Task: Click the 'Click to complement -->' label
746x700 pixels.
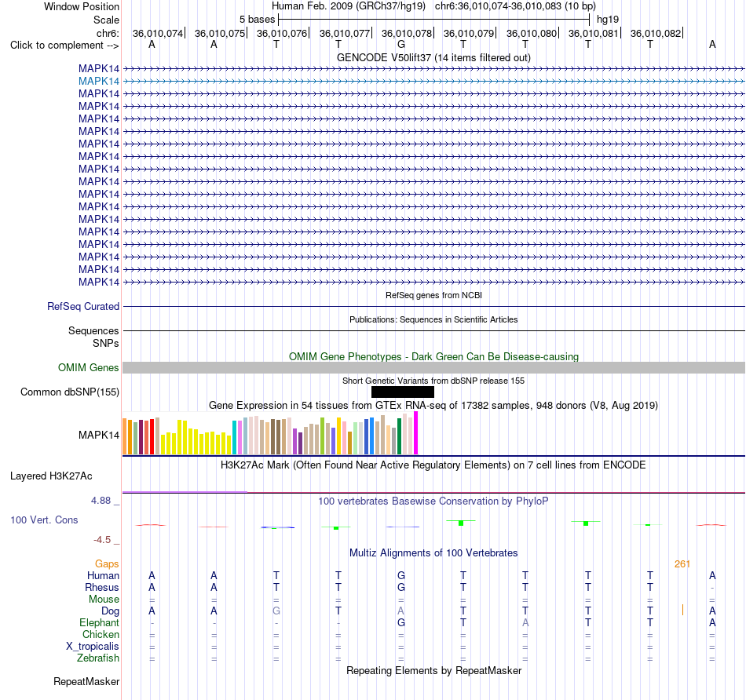Action: click(x=64, y=46)
